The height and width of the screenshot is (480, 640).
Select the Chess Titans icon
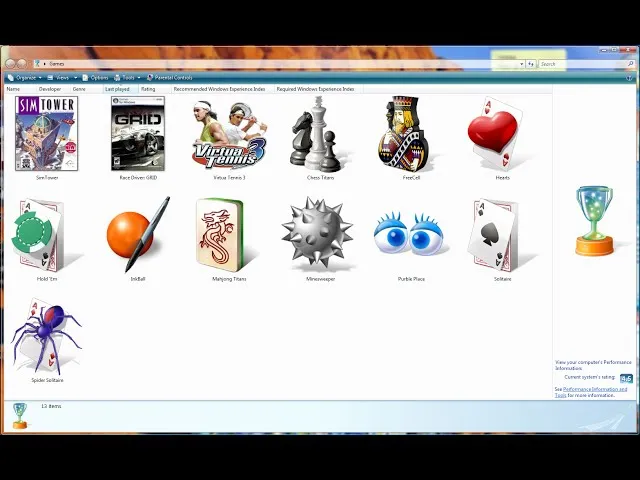pos(318,134)
